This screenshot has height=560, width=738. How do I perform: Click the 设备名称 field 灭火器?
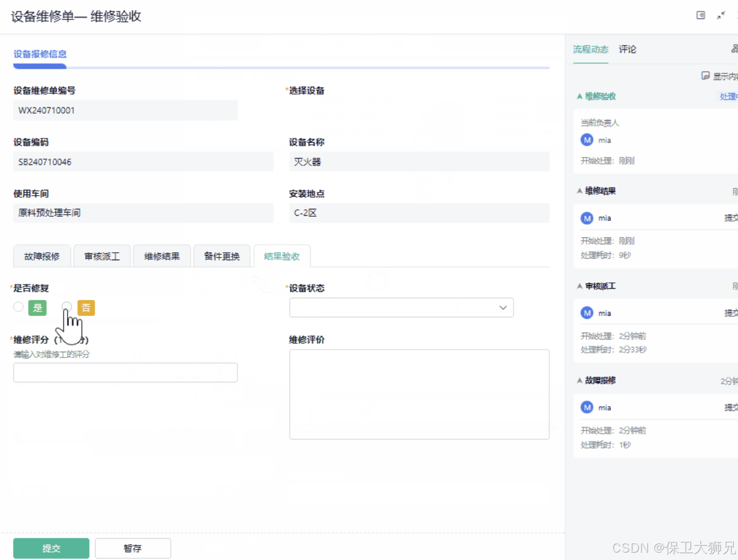pyautogui.click(x=420, y=162)
